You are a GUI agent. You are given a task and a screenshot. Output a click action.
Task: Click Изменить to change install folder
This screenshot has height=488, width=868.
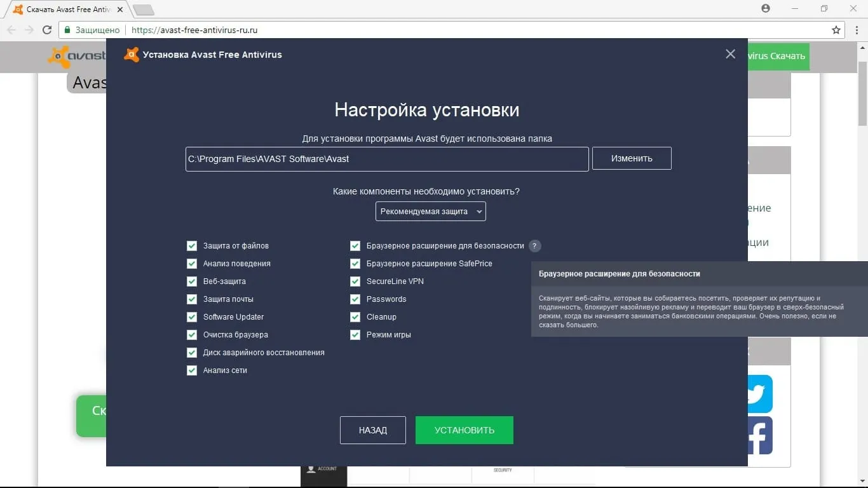coord(631,159)
